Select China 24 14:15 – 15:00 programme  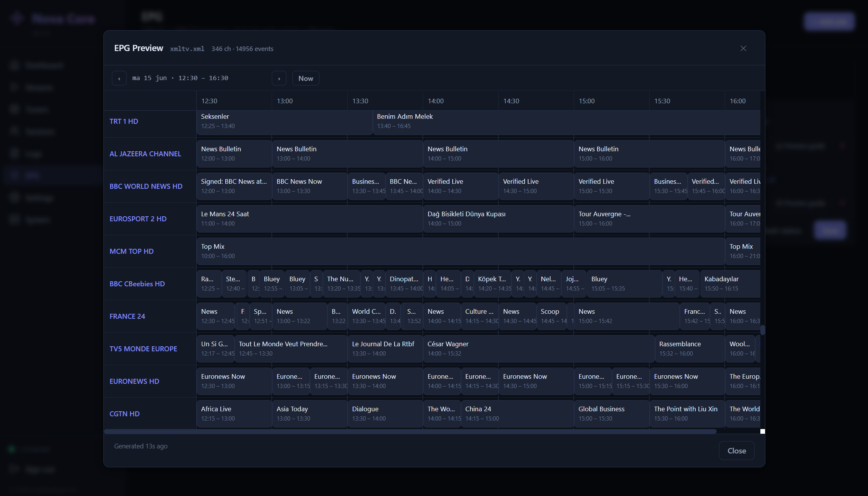517,414
